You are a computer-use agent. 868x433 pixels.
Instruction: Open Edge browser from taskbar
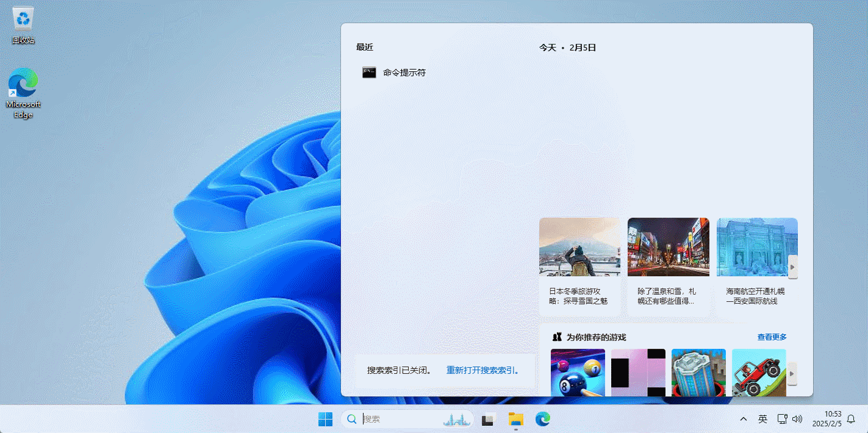tap(542, 419)
